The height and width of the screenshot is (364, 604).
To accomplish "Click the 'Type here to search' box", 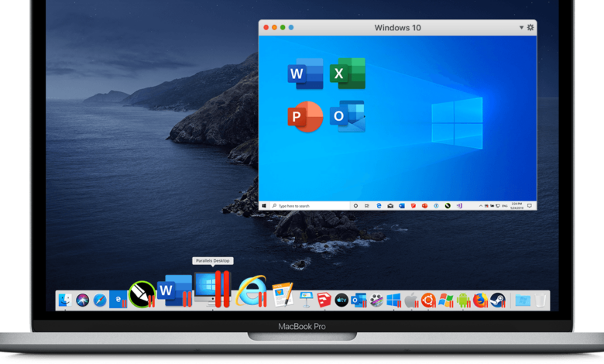I will point(308,206).
